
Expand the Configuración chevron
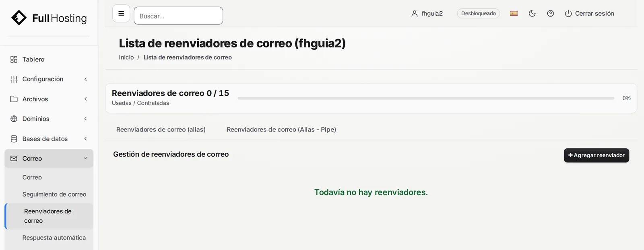pos(85,79)
